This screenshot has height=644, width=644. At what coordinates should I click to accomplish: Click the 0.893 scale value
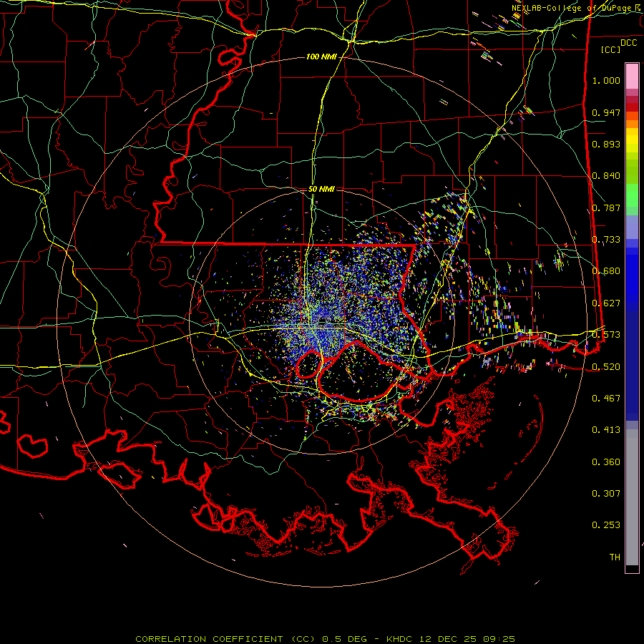(x=606, y=144)
